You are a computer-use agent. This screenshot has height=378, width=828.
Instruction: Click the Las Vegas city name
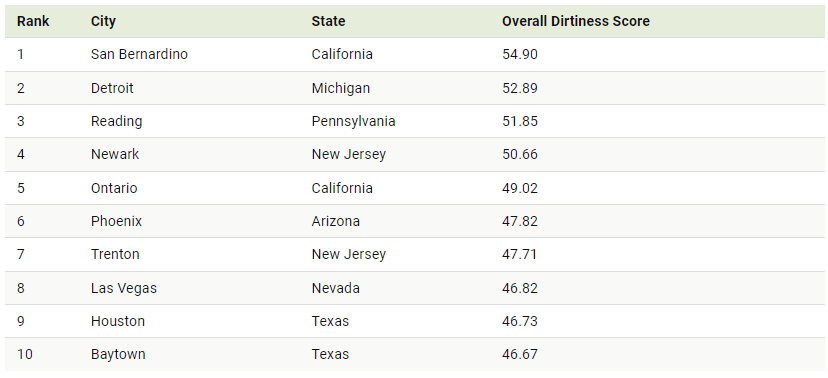tap(124, 288)
